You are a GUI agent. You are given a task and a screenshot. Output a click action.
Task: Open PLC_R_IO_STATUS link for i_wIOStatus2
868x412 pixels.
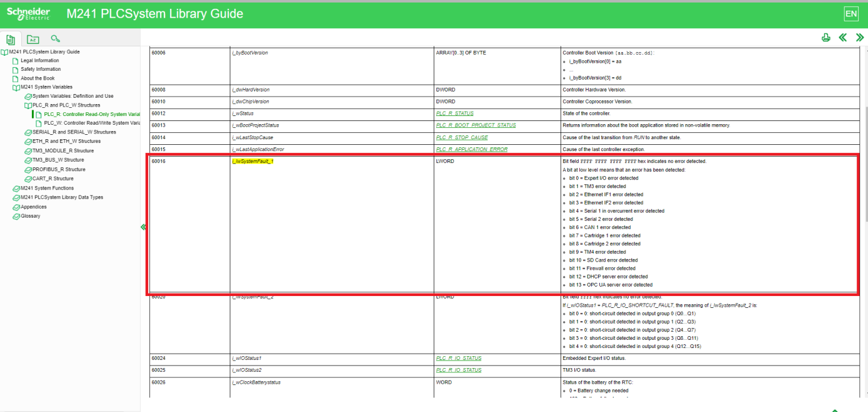[459, 370]
